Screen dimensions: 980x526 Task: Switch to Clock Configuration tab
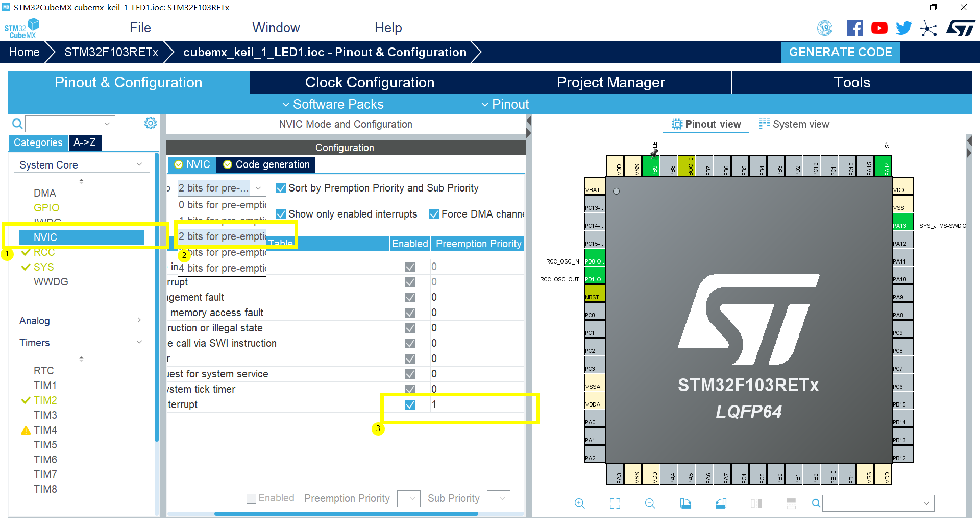370,82
